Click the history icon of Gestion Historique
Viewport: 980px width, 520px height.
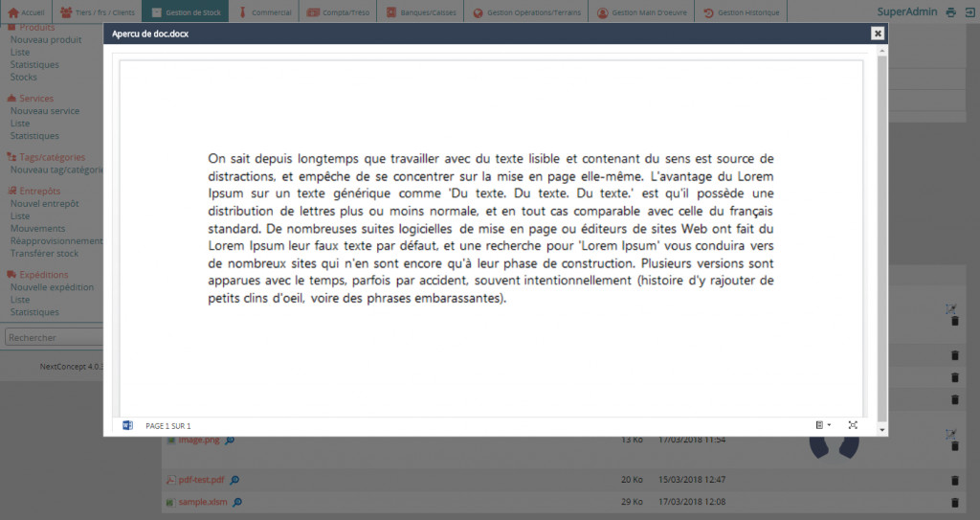coord(708,12)
